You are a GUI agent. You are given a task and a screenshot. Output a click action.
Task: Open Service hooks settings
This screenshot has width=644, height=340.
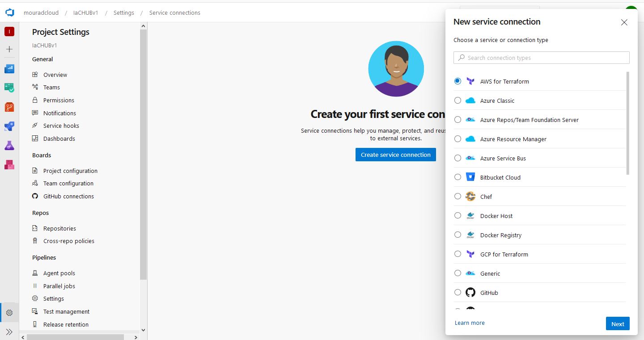pos(60,126)
